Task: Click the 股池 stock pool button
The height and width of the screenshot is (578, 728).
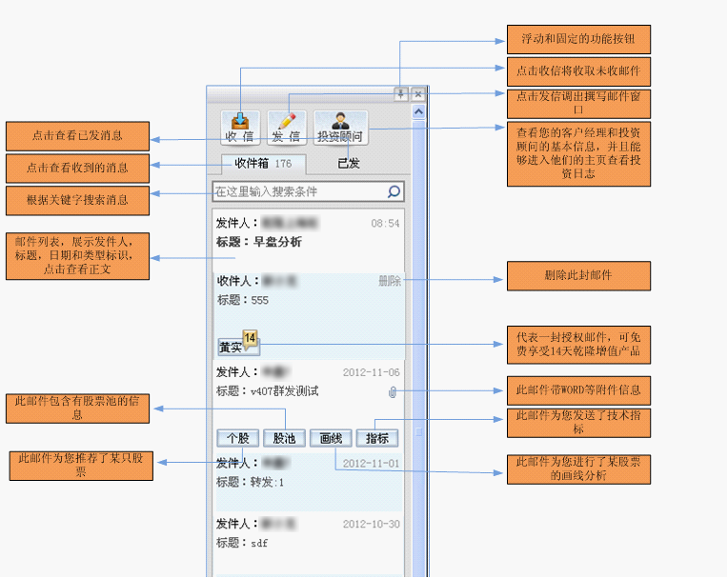Action: (284, 438)
